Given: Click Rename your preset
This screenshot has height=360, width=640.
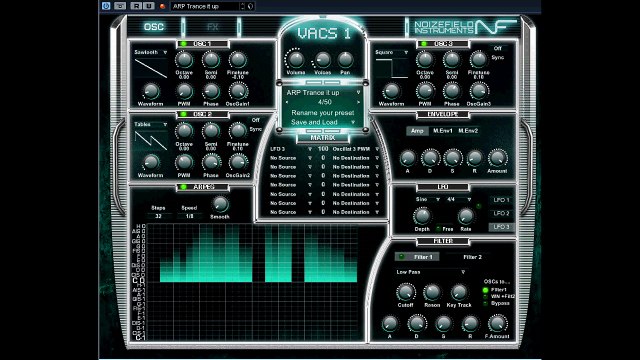Looking at the screenshot, I should (x=322, y=113).
